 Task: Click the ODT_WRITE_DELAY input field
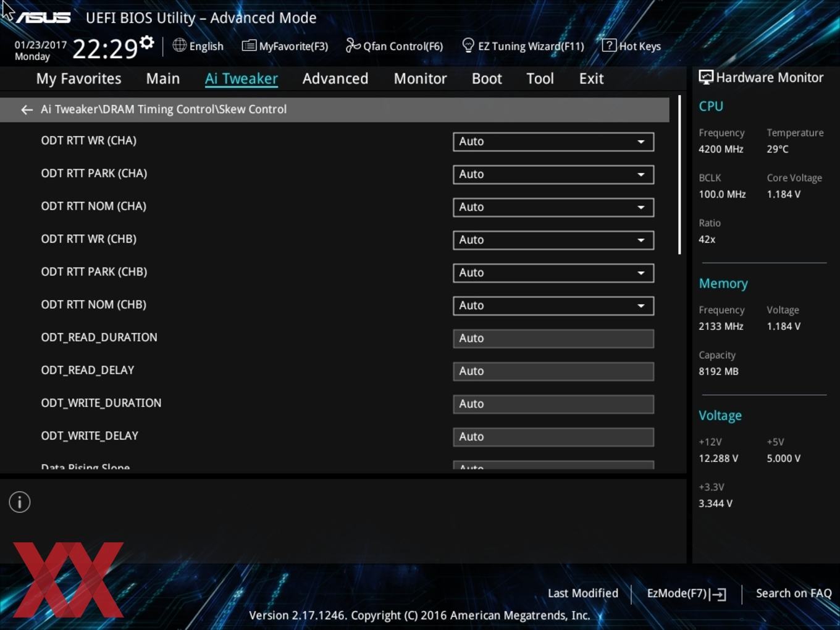[x=553, y=436]
